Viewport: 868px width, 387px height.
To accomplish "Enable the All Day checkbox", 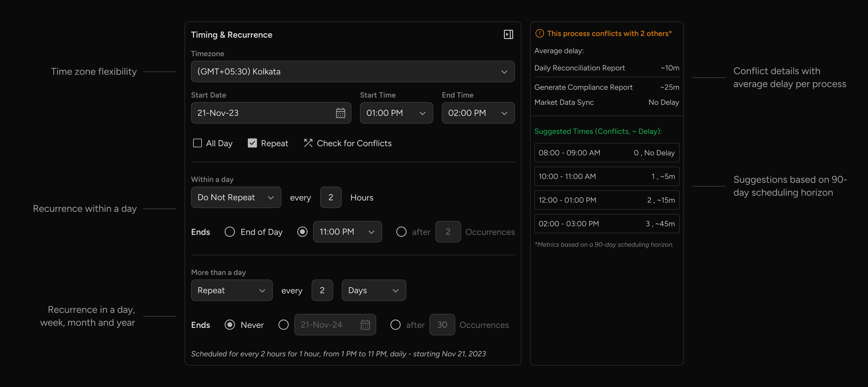I will point(197,143).
